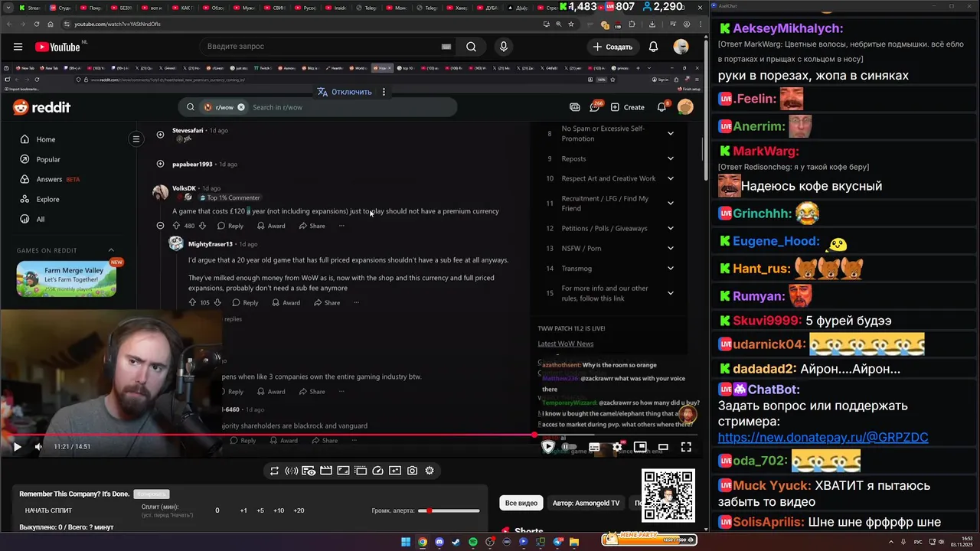Click Home in video's Reddit sidebar

[46, 139]
